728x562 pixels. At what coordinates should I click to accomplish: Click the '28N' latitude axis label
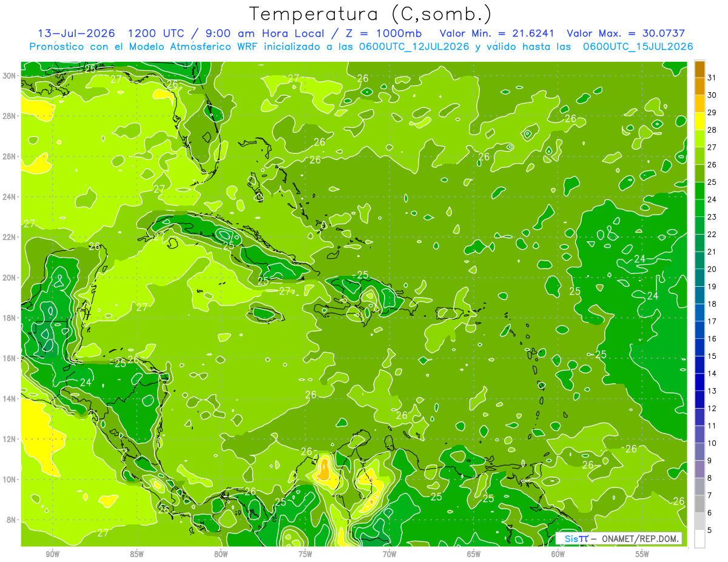(10, 116)
